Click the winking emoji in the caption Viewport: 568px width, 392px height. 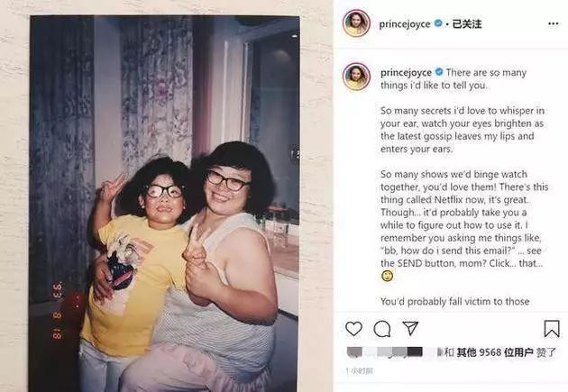[x=387, y=276]
